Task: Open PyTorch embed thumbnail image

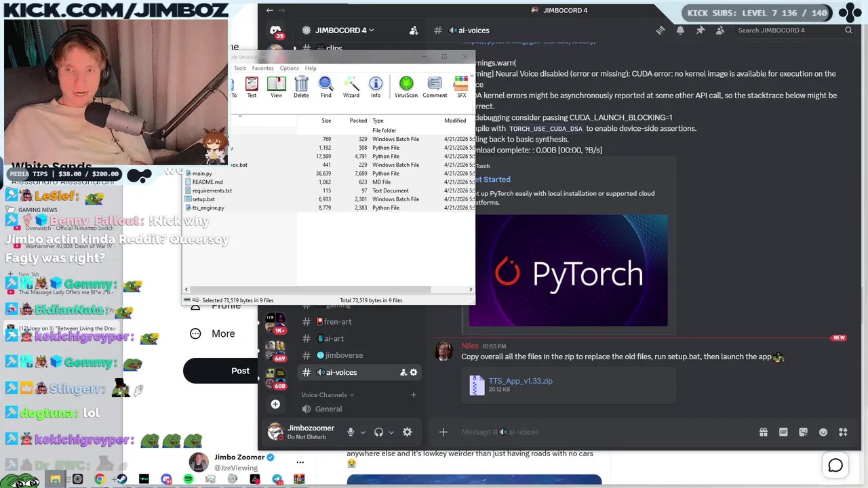Action: [568, 270]
